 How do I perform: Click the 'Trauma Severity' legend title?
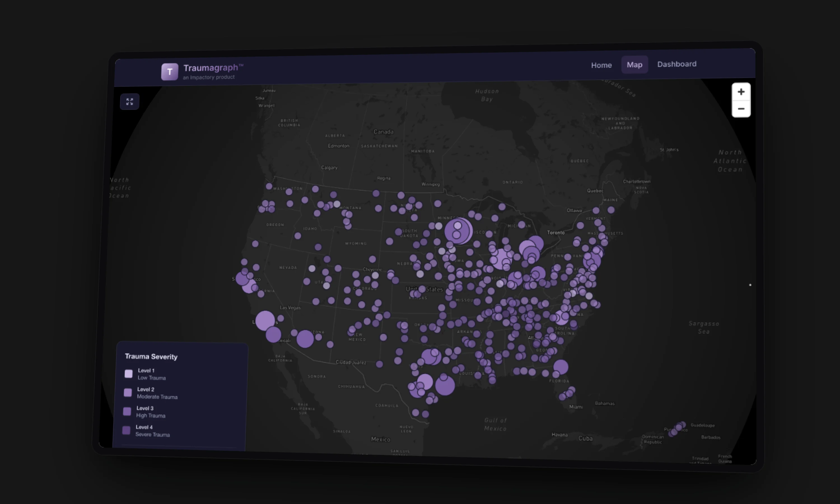[x=151, y=357]
